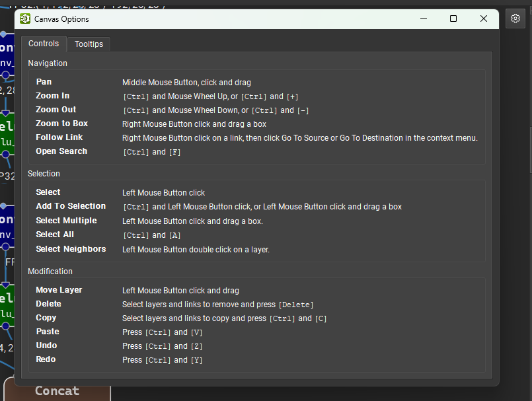
Task: Open canvas settings with the gear icon
Action: (515, 18)
